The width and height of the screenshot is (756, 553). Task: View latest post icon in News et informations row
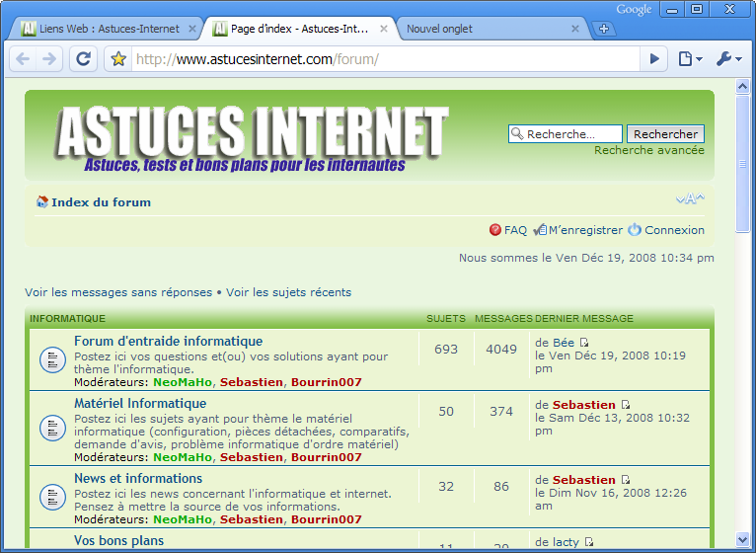click(x=626, y=480)
